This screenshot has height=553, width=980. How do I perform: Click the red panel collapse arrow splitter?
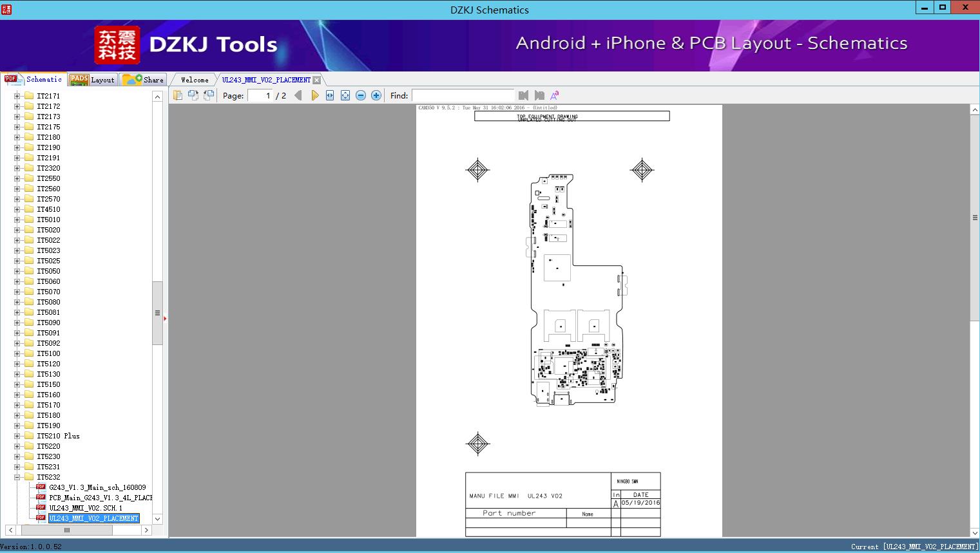click(x=165, y=318)
